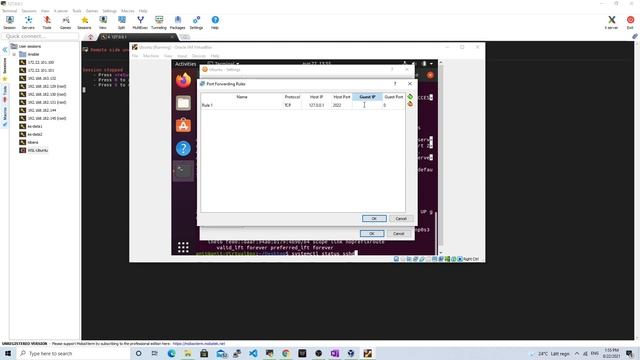This screenshot has width=640, height=360.
Task: Click the VirtualBox VM vertical scrollbar
Action: click(x=440, y=157)
